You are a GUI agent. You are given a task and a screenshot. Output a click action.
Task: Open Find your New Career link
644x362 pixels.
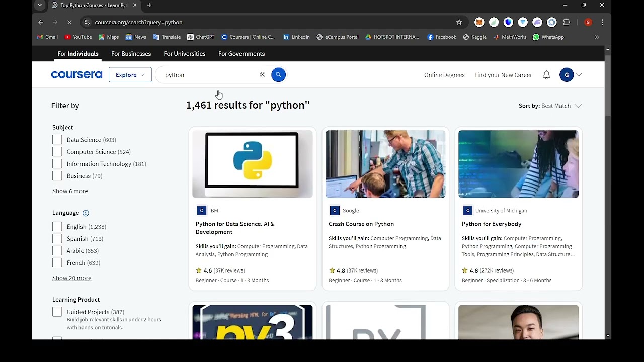click(x=503, y=75)
